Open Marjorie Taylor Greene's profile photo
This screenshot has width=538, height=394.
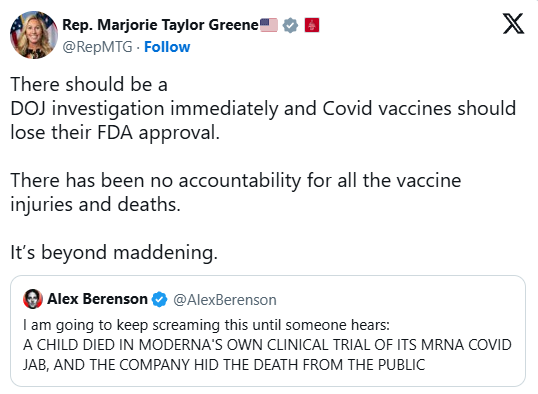click(x=34, y=35)
